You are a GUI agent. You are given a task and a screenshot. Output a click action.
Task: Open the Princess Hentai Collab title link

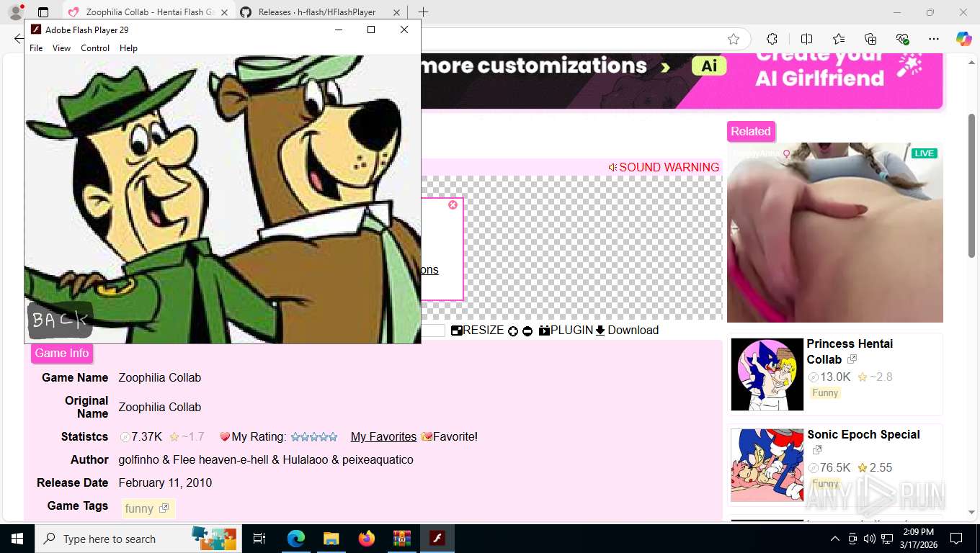coord(850,351)
